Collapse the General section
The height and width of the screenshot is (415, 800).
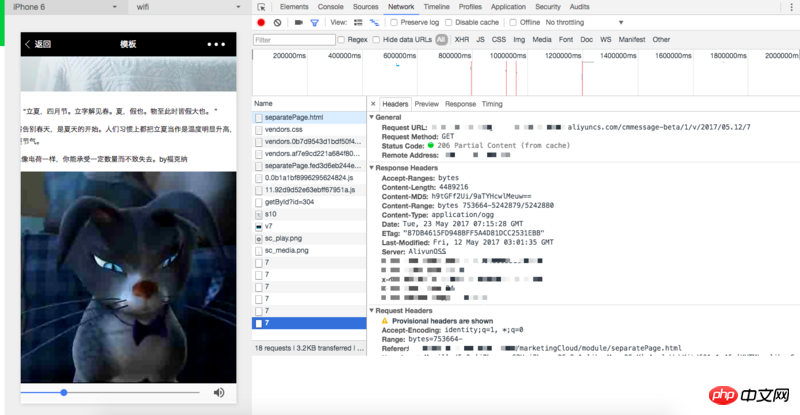(x=372, y=117)
